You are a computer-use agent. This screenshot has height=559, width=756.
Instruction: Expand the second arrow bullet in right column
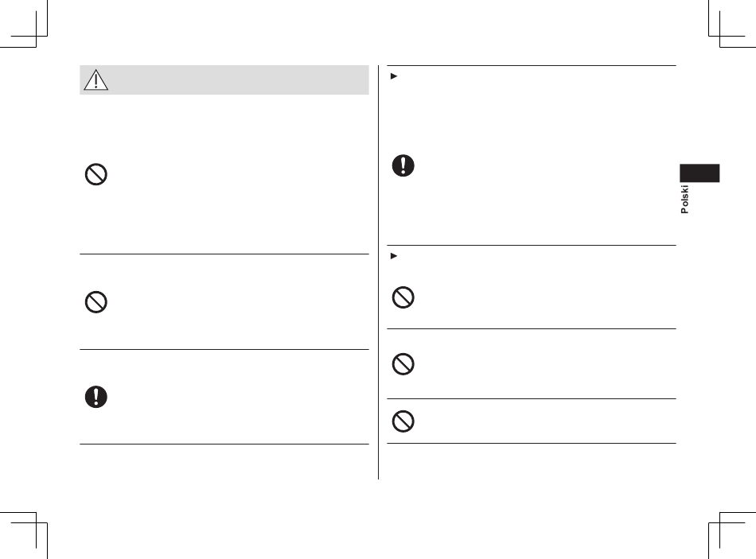pyautogui.click(x=393, y=256)
